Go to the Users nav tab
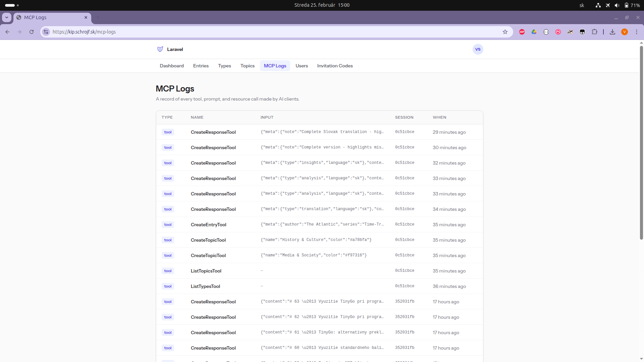The width and height of the screenshot is (644, 362). pos(302,66)
